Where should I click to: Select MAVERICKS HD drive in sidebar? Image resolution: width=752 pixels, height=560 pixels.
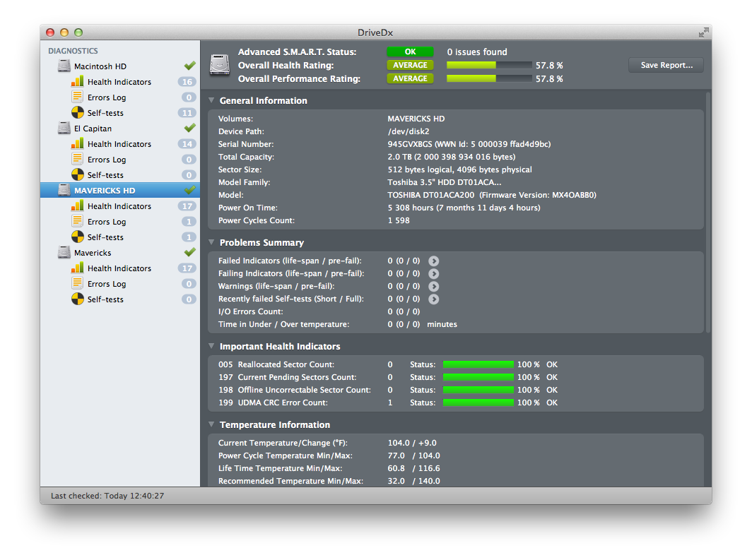click(120, 190)
